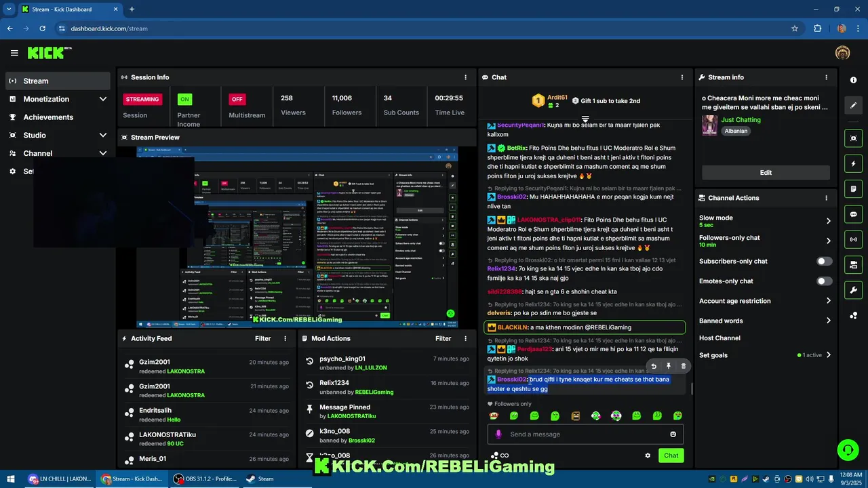
Task: Click the Send a message input field
Action: point(585,434)
